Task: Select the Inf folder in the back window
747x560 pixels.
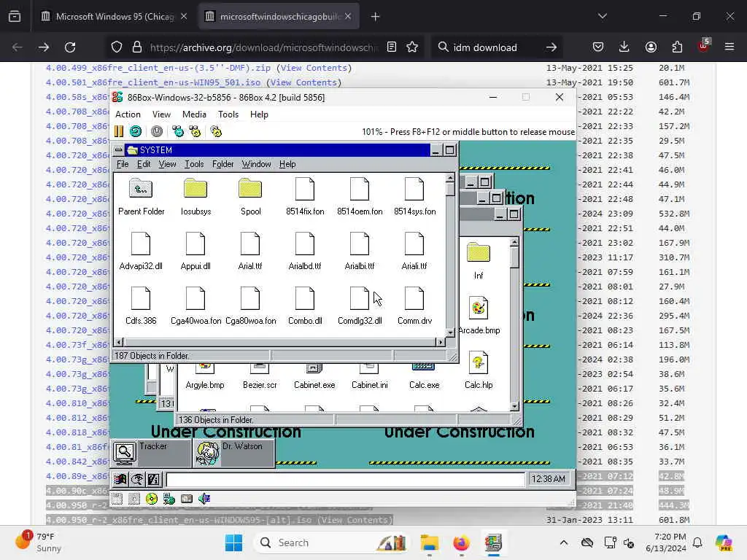Action: pyautogui.click(x=479, y=253)
